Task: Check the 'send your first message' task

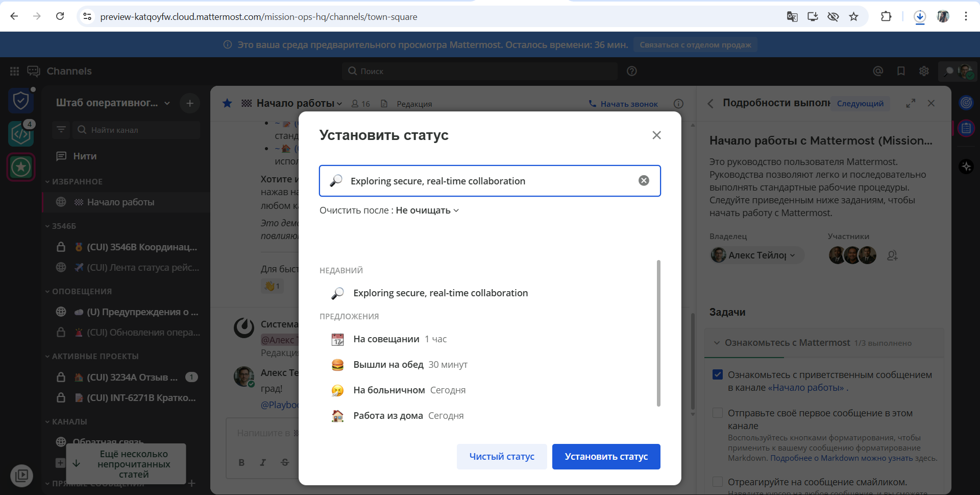Action: [718, 413]
